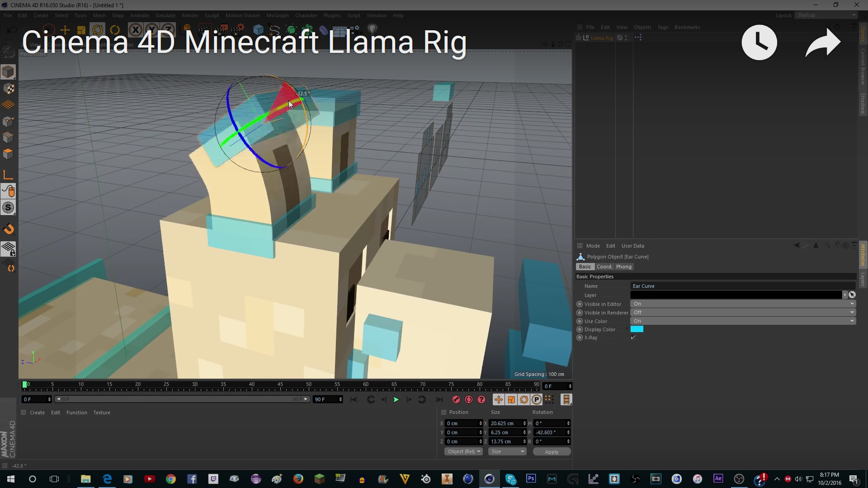This screenshot has height=488, width=868.
Task: Click keyframe circle beside Visible in Editor
Action: point(580,304)
